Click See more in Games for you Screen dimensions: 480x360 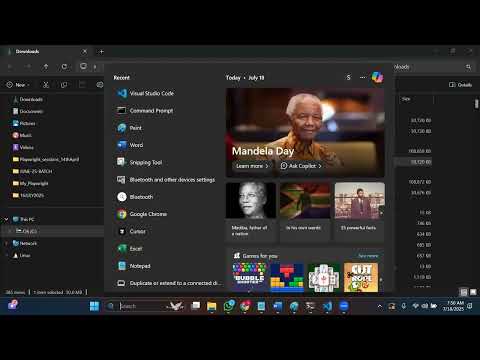pos(368,256)
